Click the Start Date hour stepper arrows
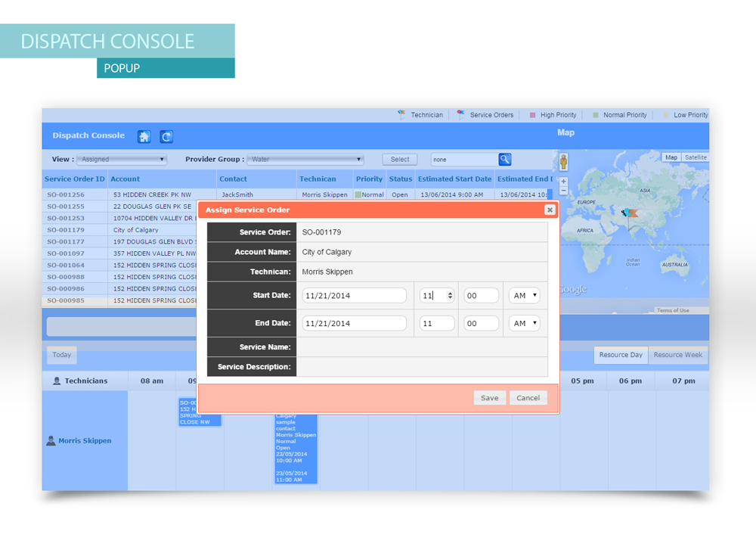The image size is (756, 547). [x=450, y=296]
